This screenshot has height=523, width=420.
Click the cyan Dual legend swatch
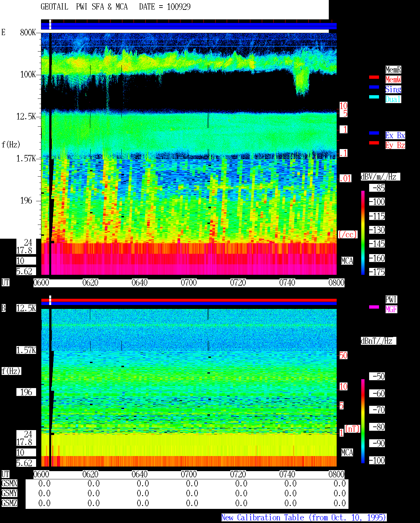(374, 97)
